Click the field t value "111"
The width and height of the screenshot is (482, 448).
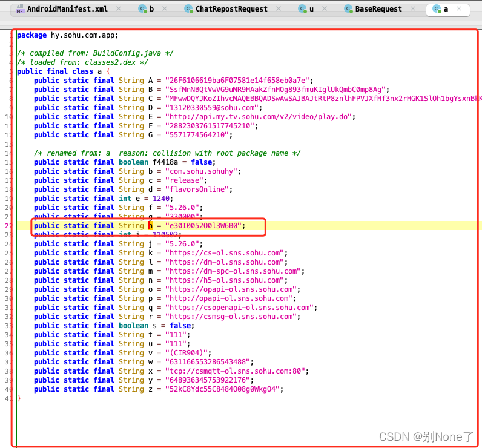click(x=176, y=335)
